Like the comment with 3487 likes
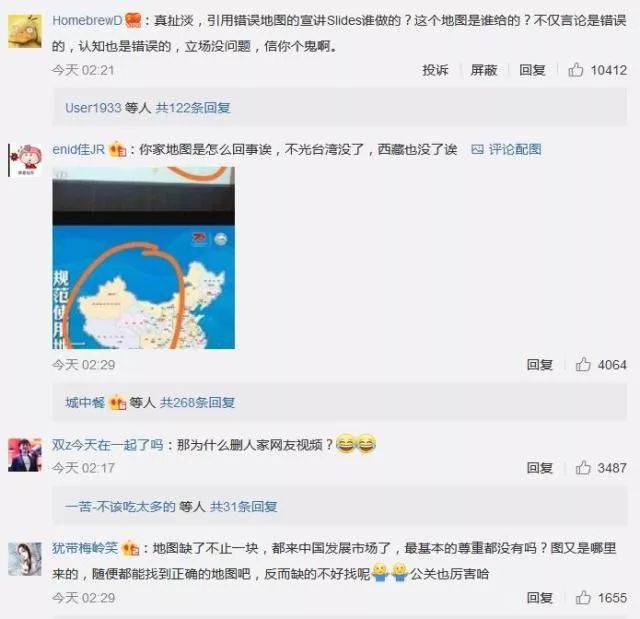The height and width of the screenshot is (619, 640). [583, 467]
